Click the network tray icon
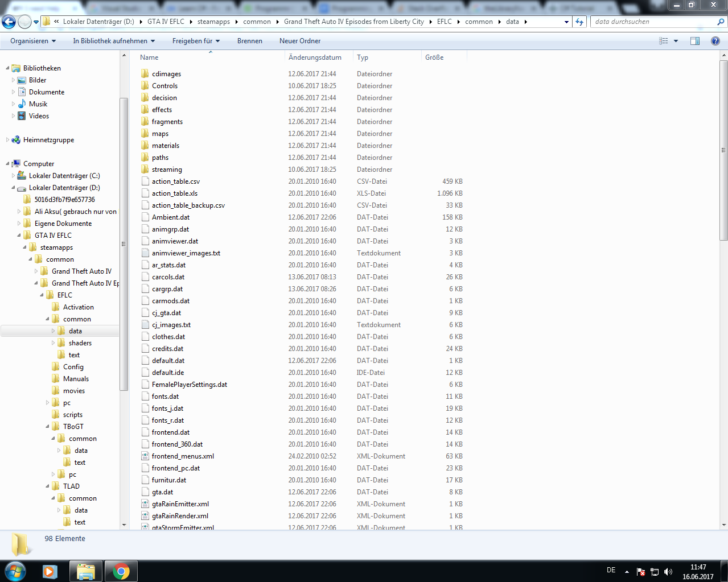The height and width of the screenshot is (582, 728). click(655, 572)
